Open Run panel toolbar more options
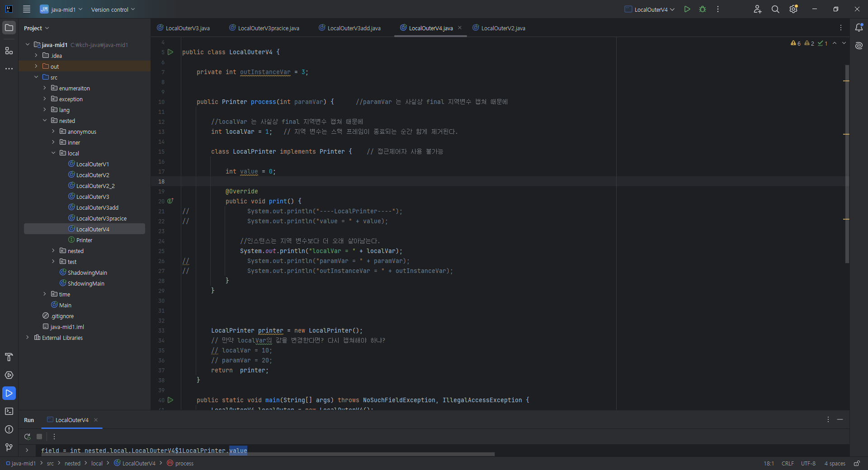 (x=54, y=437)
